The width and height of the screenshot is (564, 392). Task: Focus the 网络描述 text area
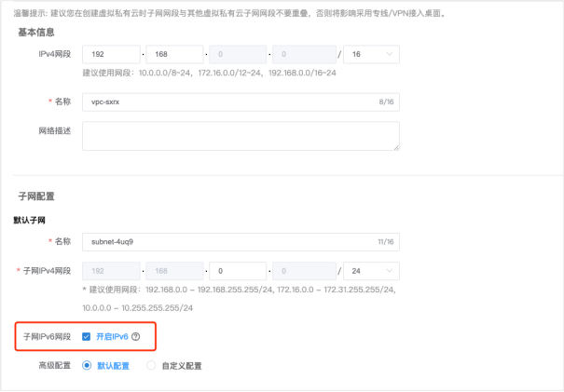click(x=241, y=136)
